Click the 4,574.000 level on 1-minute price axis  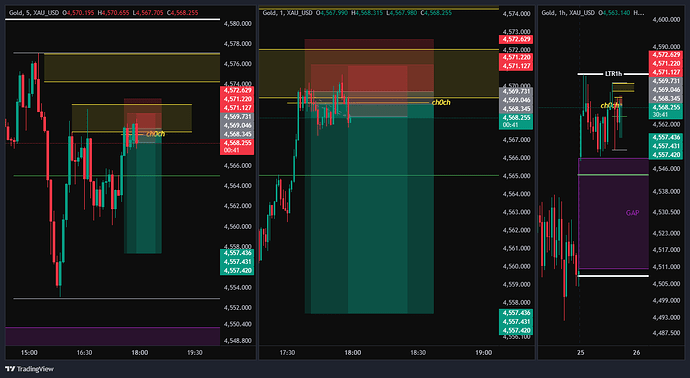(516, 14)
